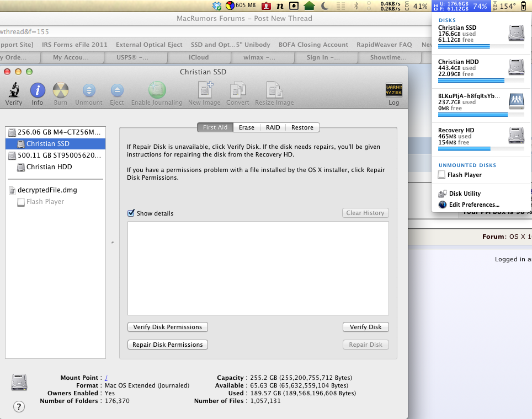The width and height of the screenshot is (532, 419).
Task: Click the network speed menu bar indicator
Action: point(390,6)
